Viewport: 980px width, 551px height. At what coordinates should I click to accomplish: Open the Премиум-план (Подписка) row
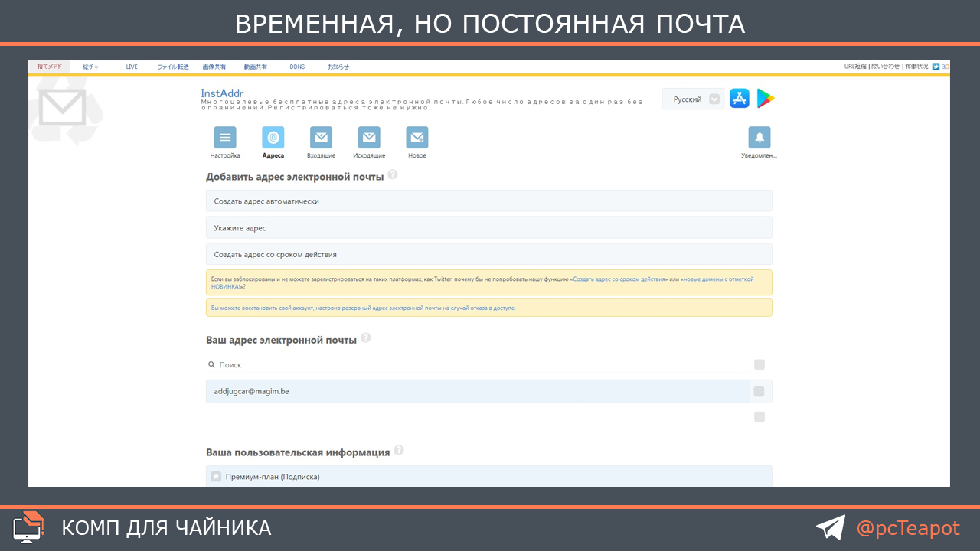(489, 477)
